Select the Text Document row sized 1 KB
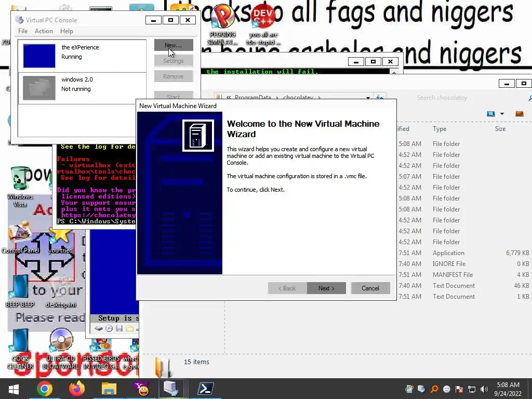 (x=465, y=296)
